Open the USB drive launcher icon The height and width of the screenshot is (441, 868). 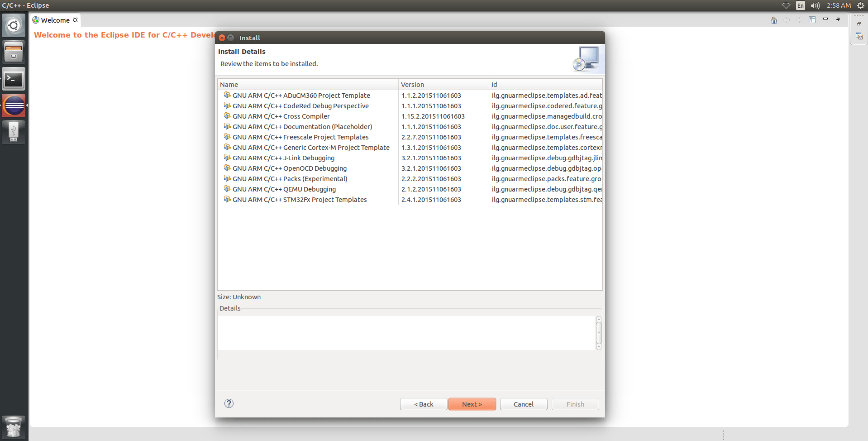(x=14, y=132)
